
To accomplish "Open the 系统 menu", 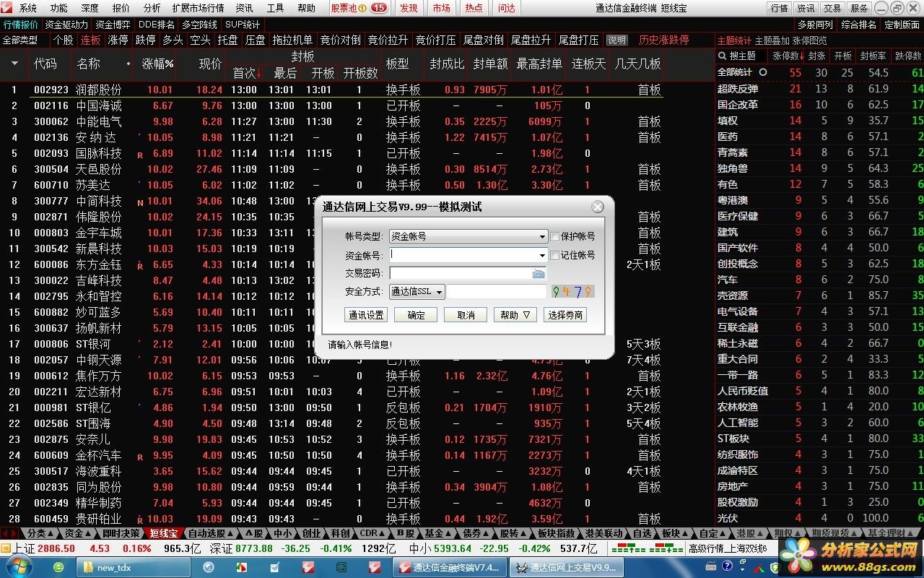I will (27, 8).
